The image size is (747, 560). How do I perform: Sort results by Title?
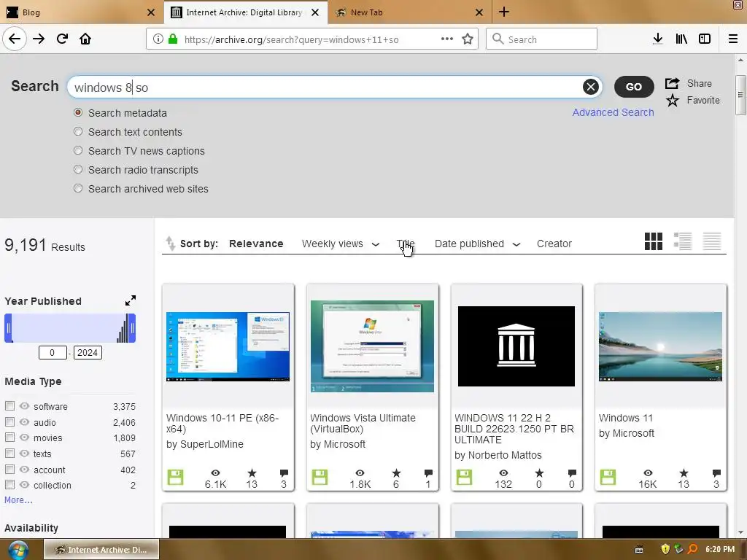tap(406, 244)
